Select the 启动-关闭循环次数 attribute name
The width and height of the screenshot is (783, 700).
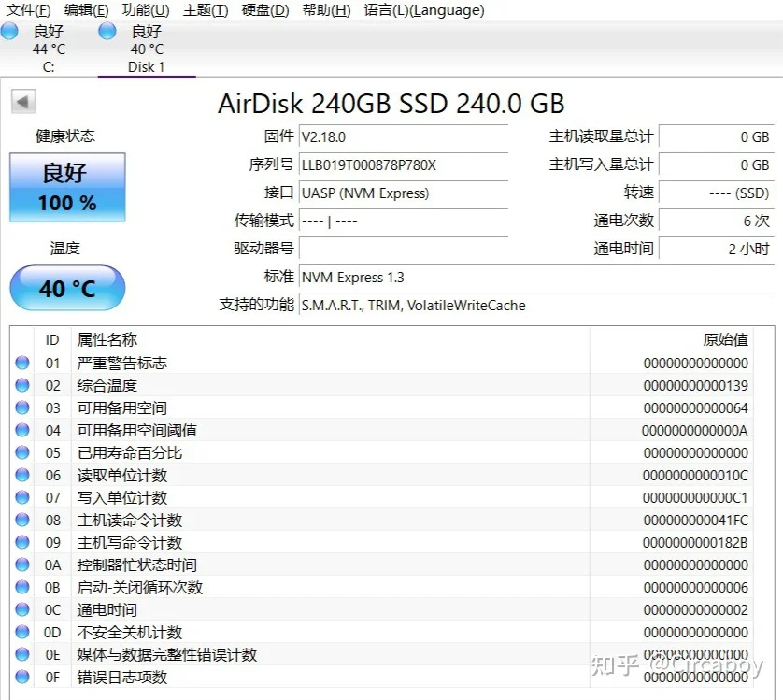pos(140,588)
